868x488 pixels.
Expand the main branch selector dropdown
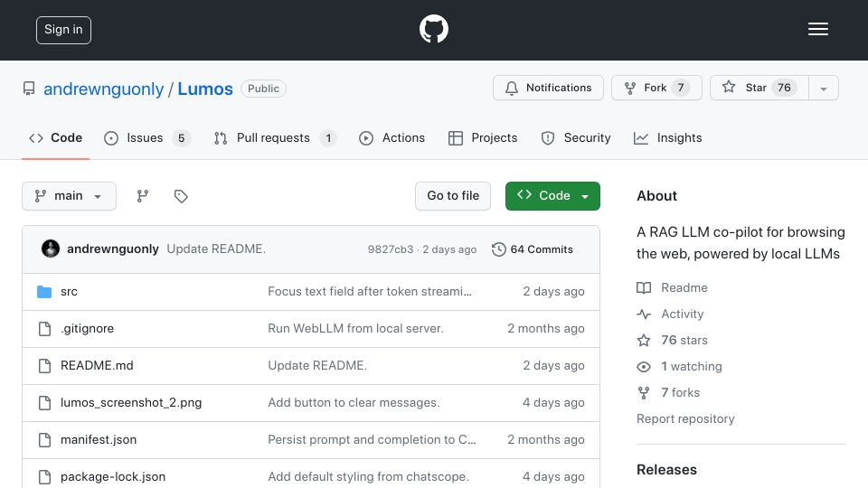70,196
